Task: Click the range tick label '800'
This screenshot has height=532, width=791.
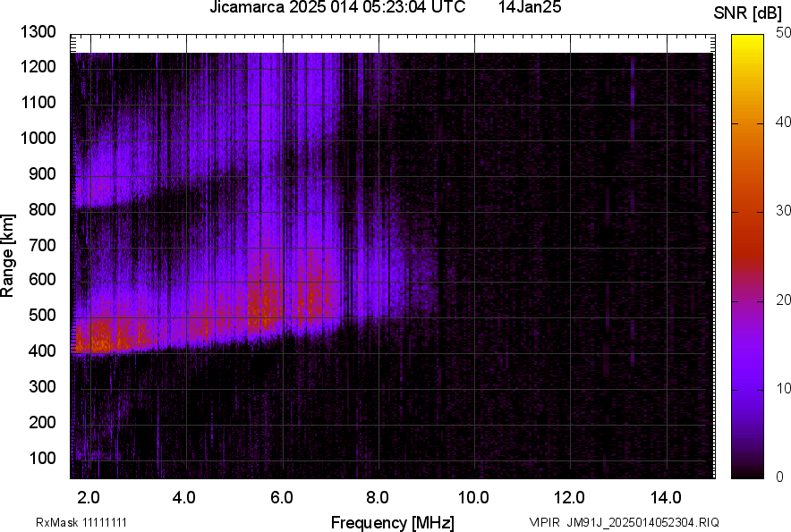Action: (43, 209)
